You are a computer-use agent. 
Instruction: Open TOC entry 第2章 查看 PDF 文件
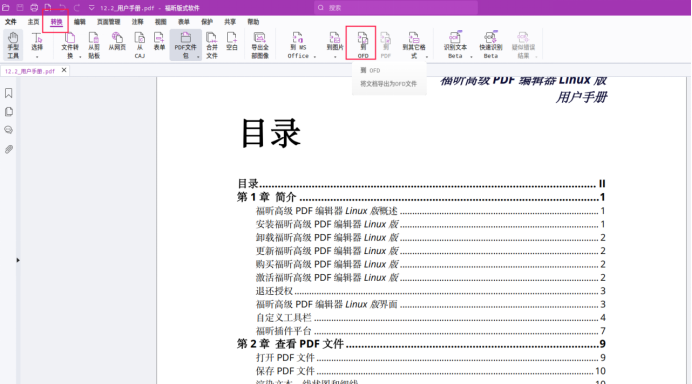pyautogui.click(x=421, y=344)
